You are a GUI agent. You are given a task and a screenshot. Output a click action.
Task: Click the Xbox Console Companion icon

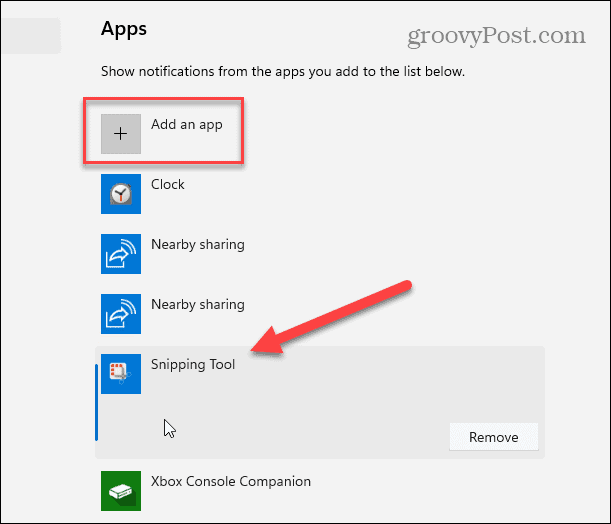[x=121, y=491]
